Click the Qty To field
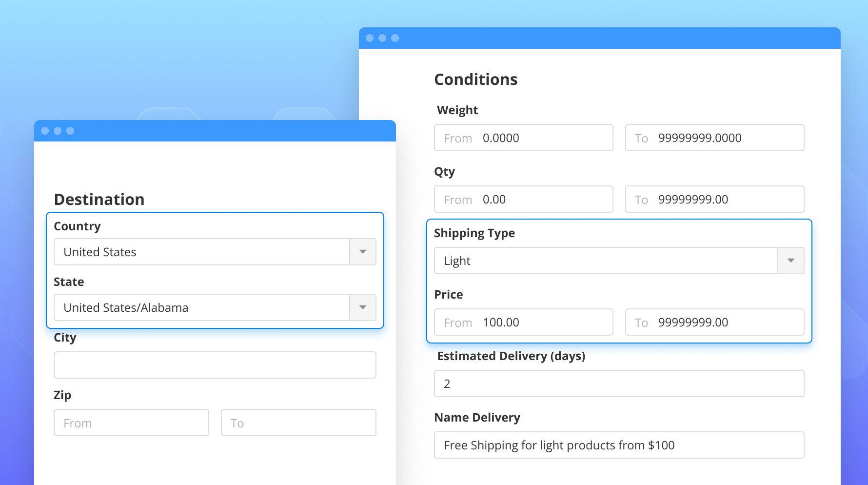Screen dimensions: 868x485 [714, 199]
